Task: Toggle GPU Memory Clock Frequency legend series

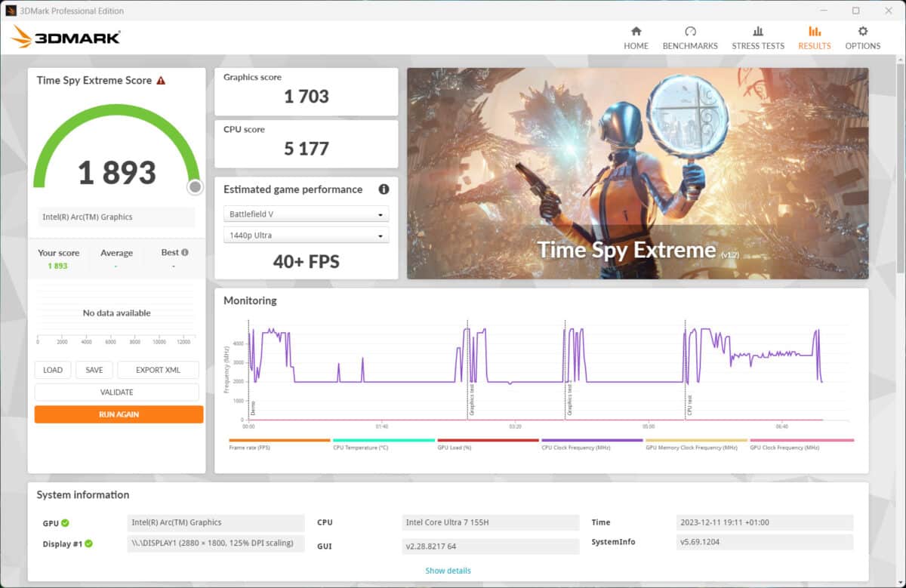Action: 696,445
